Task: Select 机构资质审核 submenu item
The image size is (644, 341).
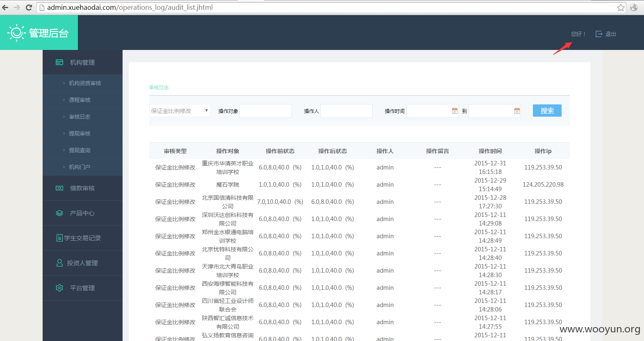Action: coord(85,83)
